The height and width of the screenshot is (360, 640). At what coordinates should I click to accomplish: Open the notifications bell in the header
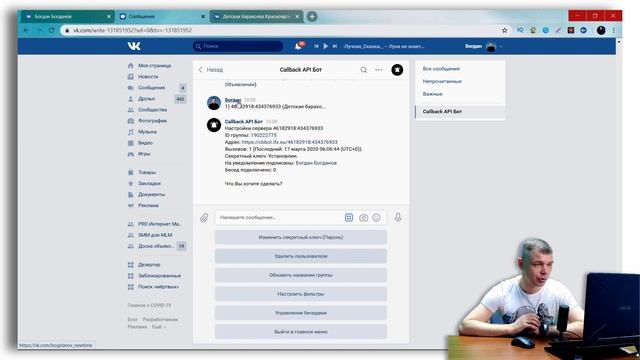point(298,47)
